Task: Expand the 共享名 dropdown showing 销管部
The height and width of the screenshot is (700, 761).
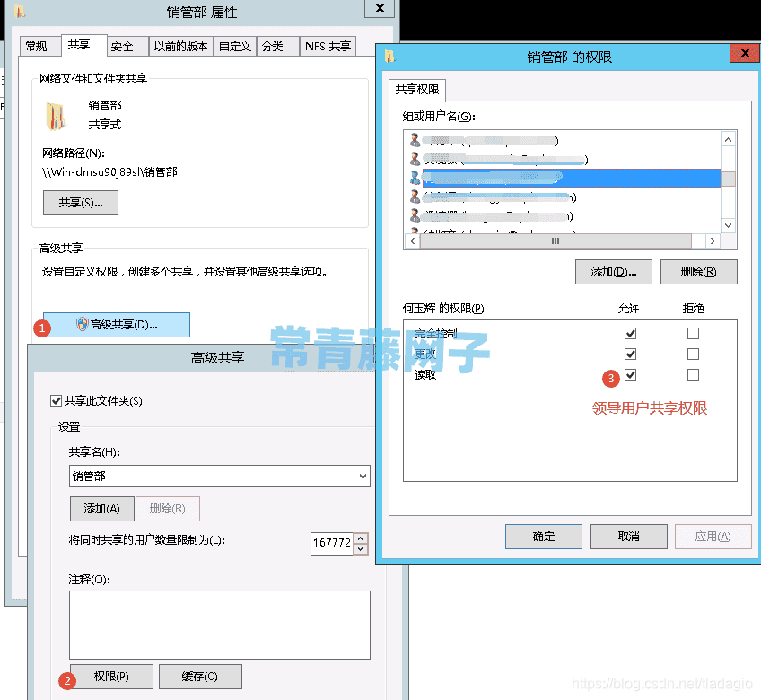Action: 363,477
